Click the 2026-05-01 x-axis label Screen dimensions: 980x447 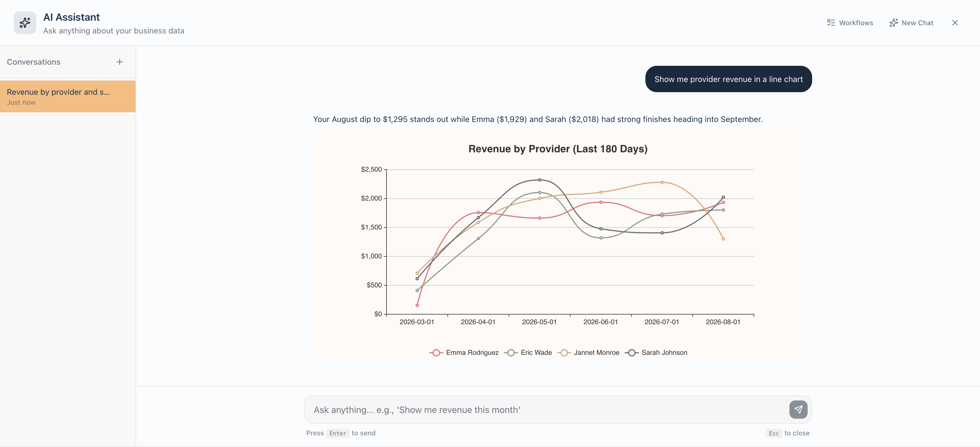click(x=539, y=322)
